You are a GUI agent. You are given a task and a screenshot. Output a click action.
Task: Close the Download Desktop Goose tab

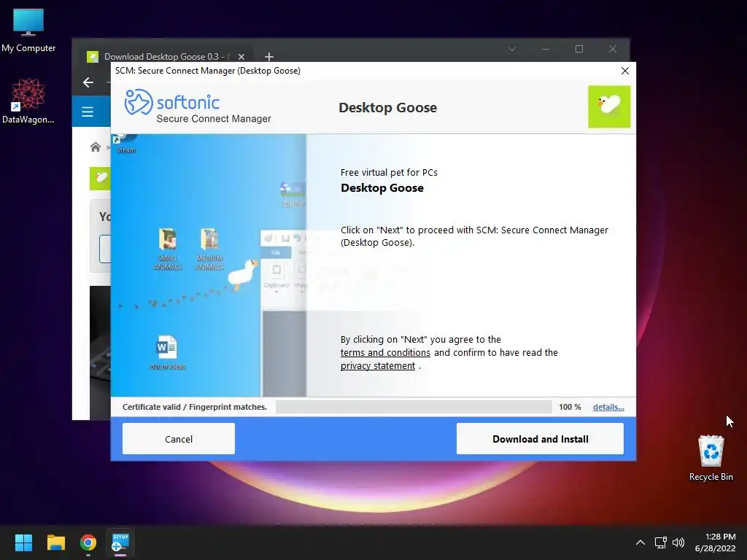pyautogui.click(x=241, y=57)
